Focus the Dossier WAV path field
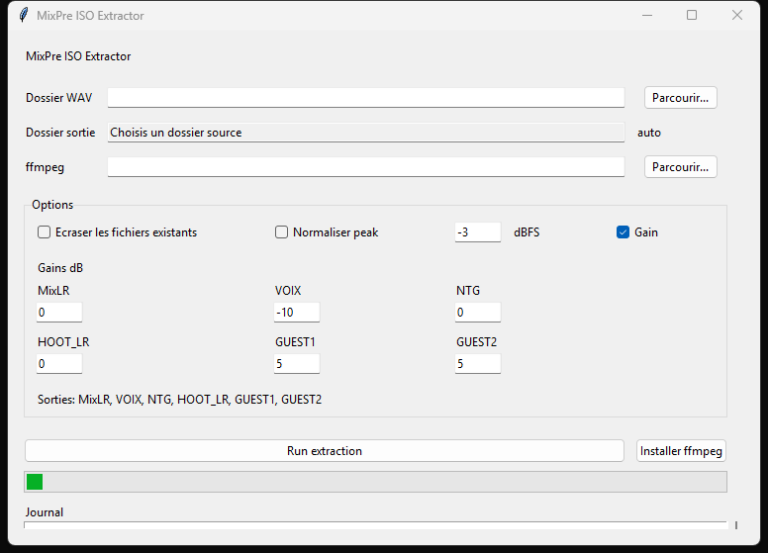768x553 pixels. 366,98
